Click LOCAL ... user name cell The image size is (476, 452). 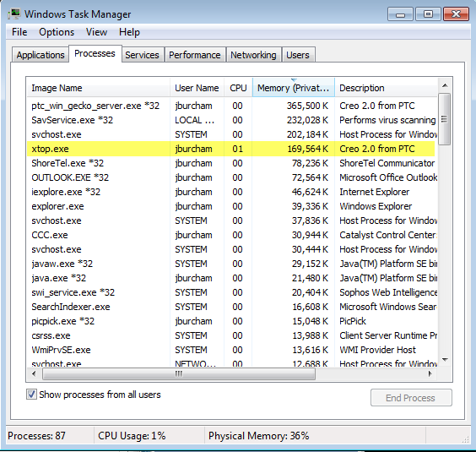pos(195,120)
